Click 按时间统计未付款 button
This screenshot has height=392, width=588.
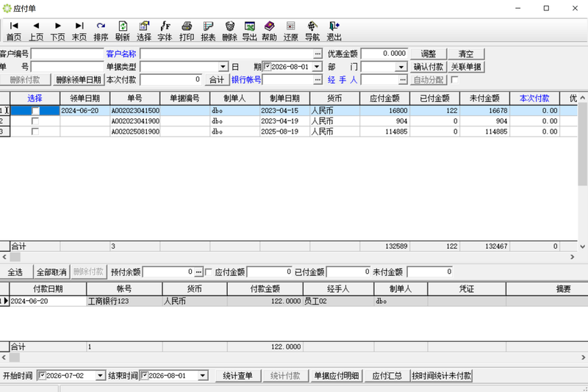pos(442,376)
